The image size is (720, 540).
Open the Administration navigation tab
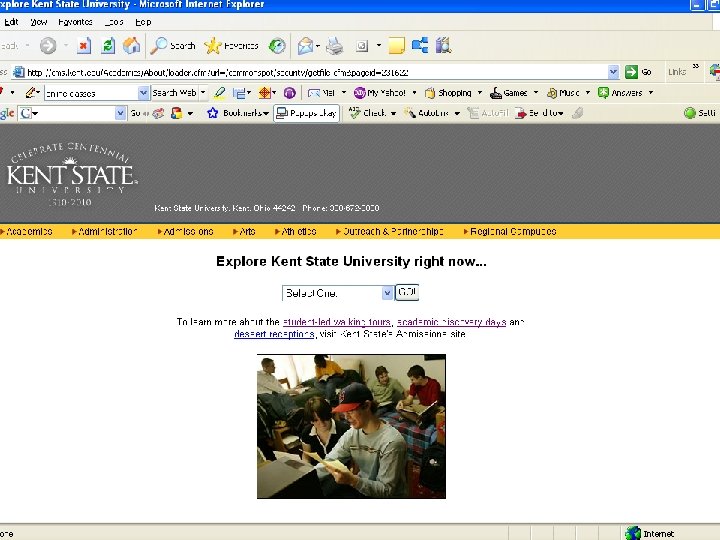(105, 231)
